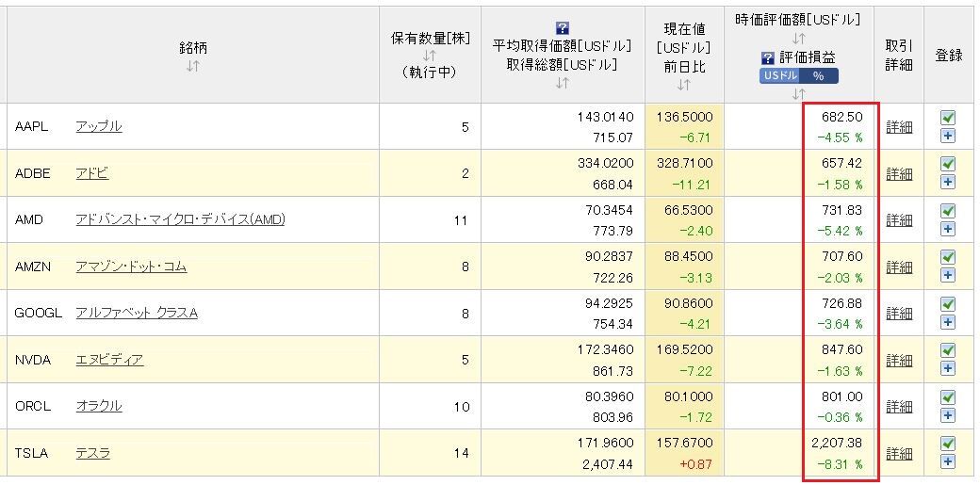Sort by 評価損益 arrows under USドル toggle
This screenshot has width=980, height=485.
798,94
